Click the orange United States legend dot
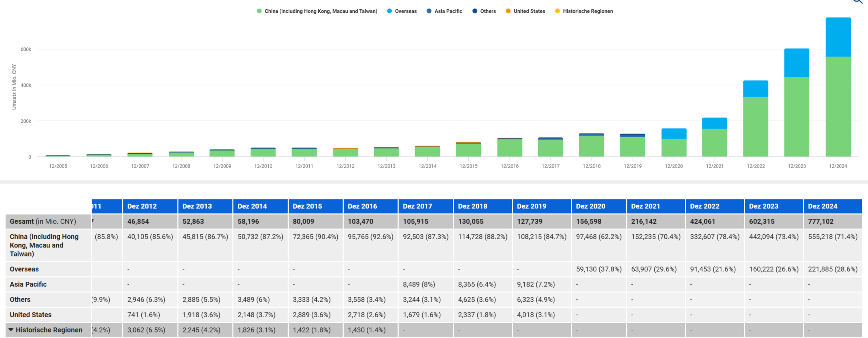 point(508,11)
